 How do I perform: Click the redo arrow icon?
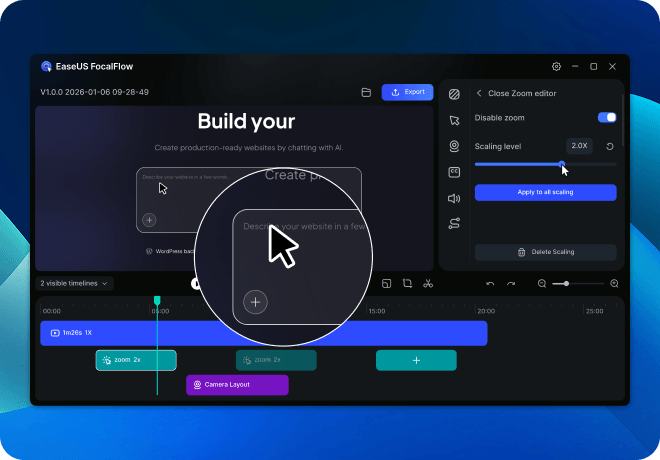coord(511,283)
